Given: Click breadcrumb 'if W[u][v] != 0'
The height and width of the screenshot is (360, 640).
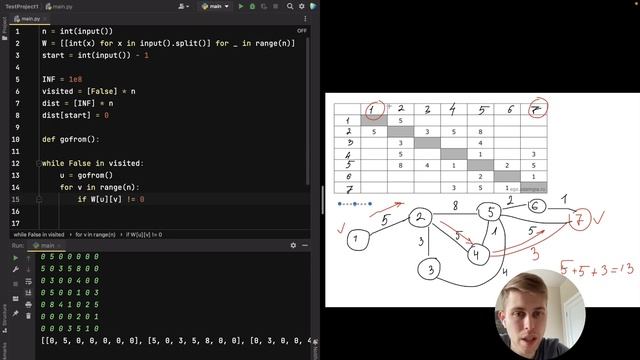Looking at the screenshot, I should [x=144, y=235].
